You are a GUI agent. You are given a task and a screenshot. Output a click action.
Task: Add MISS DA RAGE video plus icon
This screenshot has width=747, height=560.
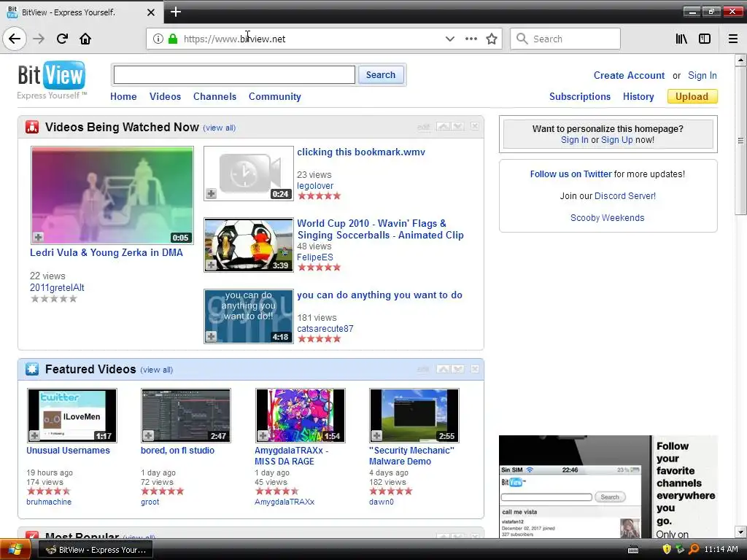coord(263,435)
